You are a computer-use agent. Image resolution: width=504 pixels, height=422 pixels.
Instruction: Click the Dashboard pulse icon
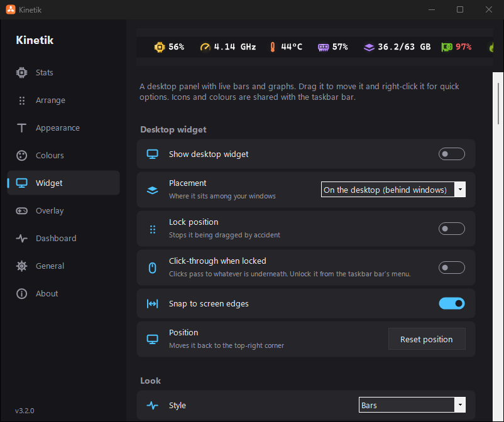[21, 238]
